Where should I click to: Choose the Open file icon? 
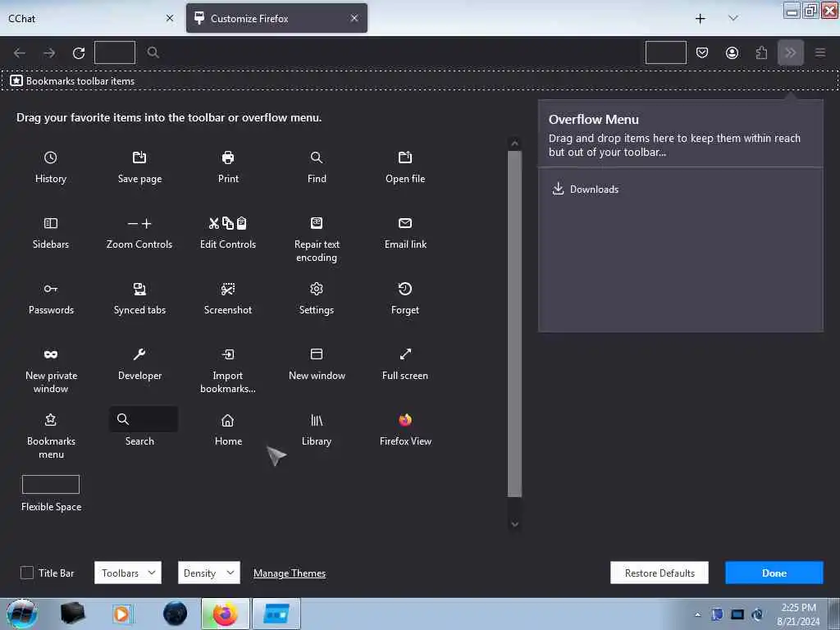[405, 157]
